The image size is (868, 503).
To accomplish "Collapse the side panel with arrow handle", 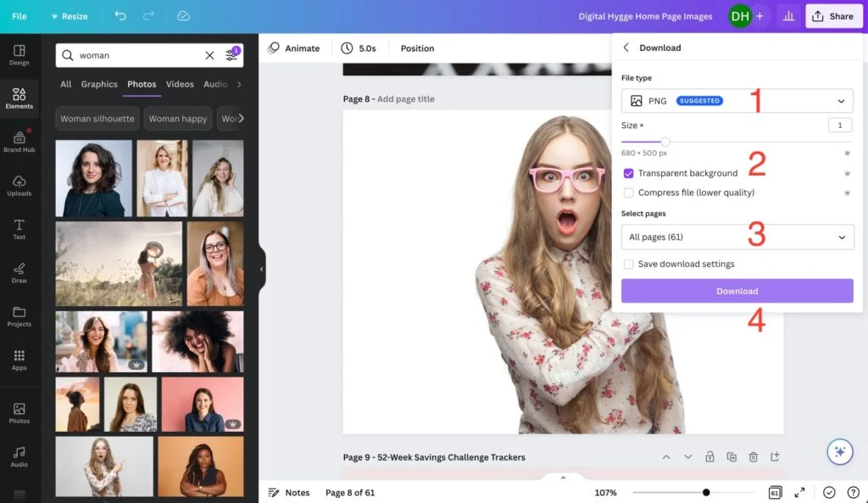I will (261, 269).
